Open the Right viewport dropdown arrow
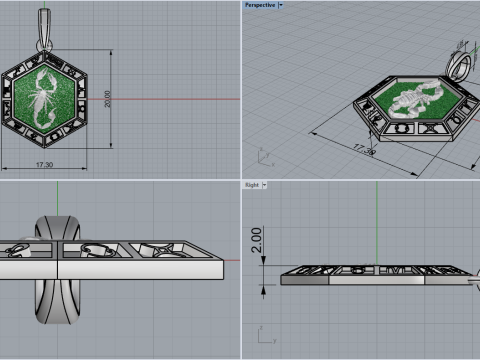The height and width of the screenshot is (360, 480). 264,185
